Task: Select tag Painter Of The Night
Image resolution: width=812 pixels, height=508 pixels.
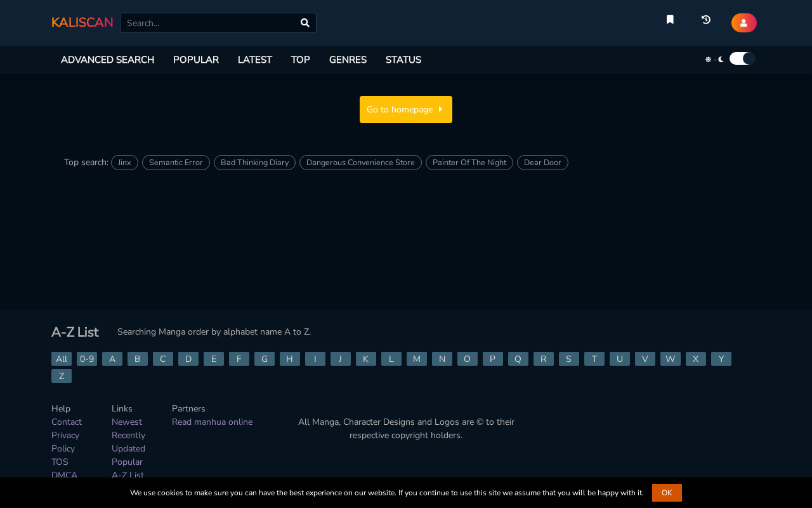Action: point(469,163)
